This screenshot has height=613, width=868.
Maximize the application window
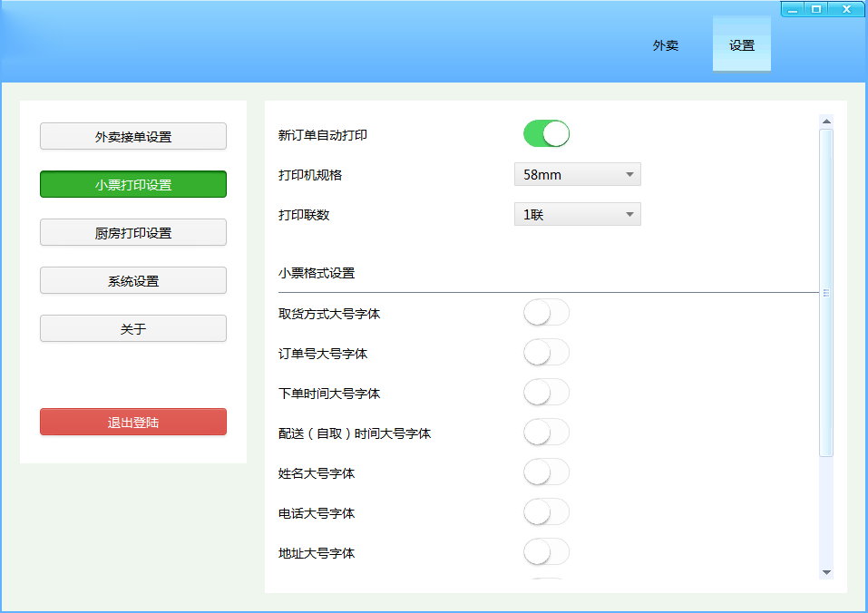click(816, 9)
